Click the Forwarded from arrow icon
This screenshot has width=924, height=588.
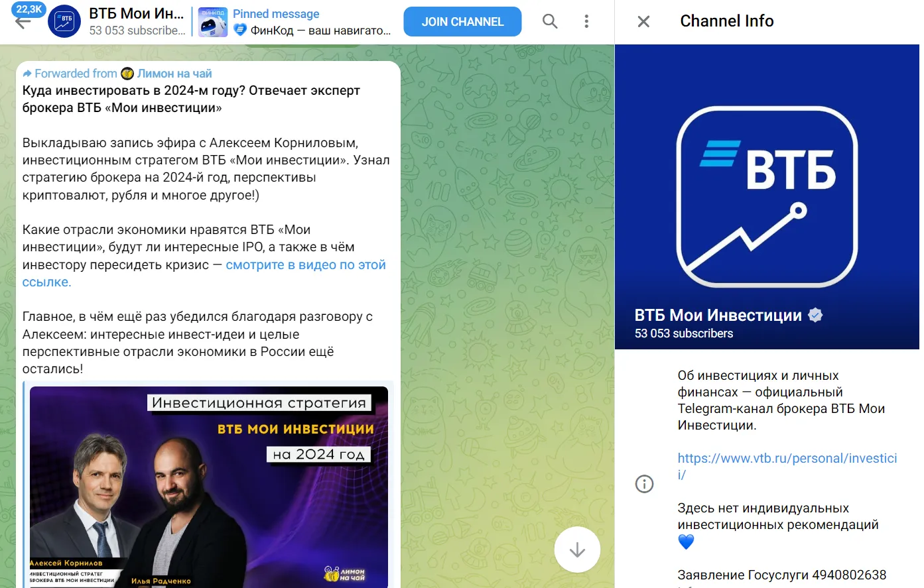[27, 74]
